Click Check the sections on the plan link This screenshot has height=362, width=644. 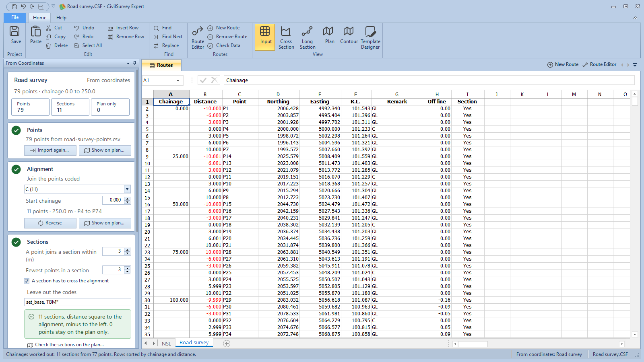click(x=66, y=345)
